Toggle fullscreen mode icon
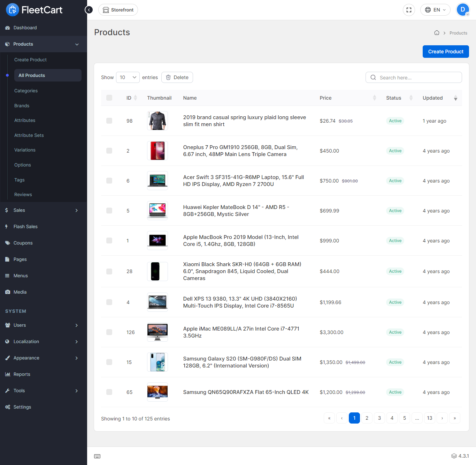This screenshot has height=465, width=476. click(409, 10)
